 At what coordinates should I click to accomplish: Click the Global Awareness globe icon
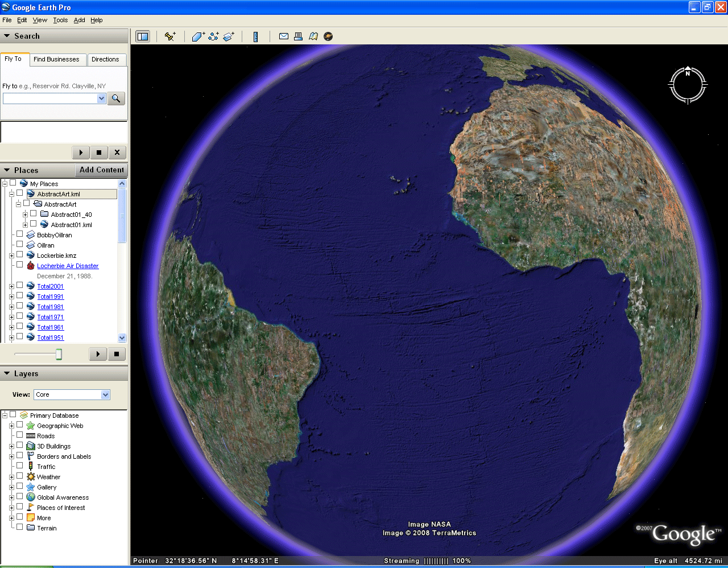coord(31,497)
